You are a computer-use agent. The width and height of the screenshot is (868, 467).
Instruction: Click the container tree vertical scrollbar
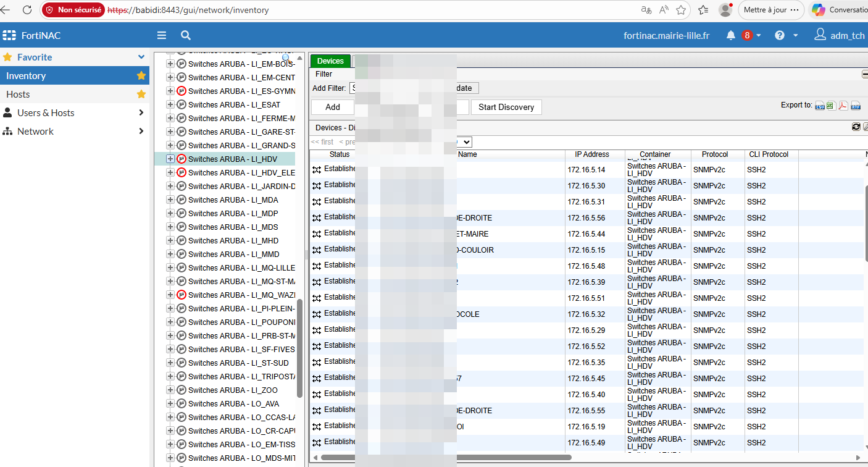coord(300,348)
